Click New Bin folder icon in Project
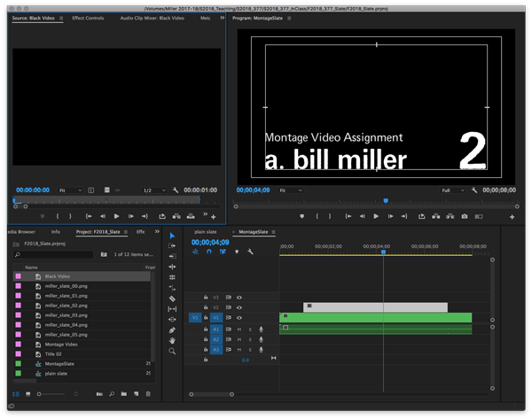The height and width of the screenshot is (419, 532). pos(124,394)
